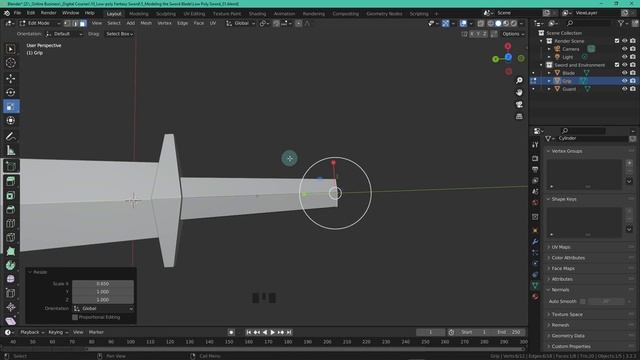Image resolution: width=640 pixels, height=360 pixels.
Task: Click the pan view hand gizmo
Action: click(x=519, y=92)
